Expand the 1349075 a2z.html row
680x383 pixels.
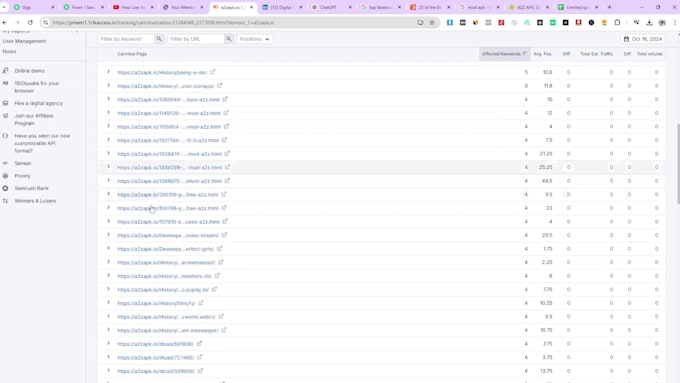(x=108, y=180)
